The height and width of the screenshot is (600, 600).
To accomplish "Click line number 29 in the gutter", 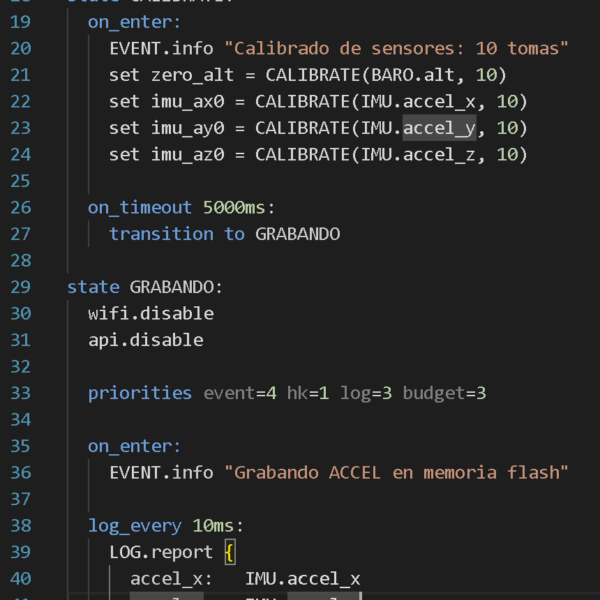I will click(20, 287).
